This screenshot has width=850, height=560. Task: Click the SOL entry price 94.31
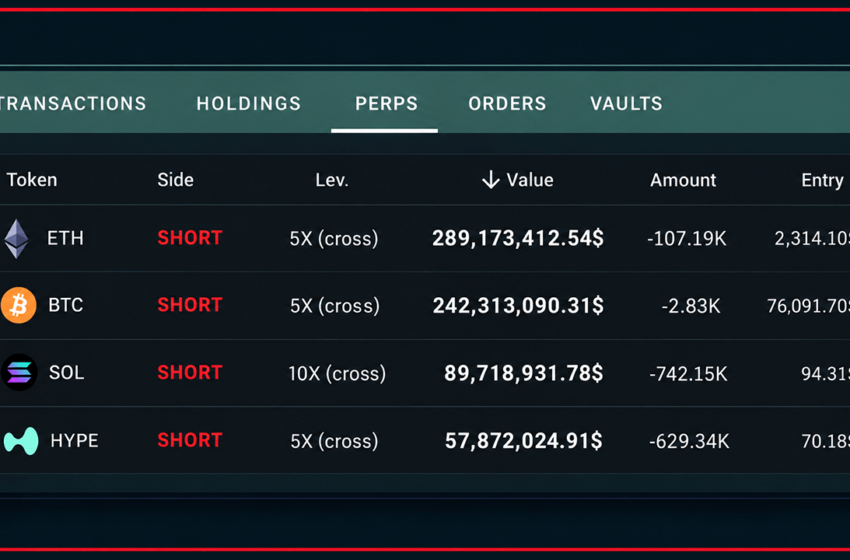pos(826,374)
